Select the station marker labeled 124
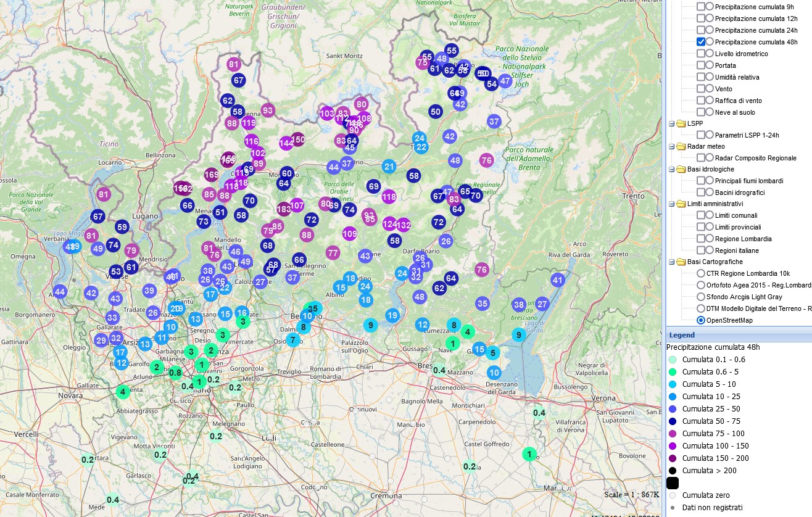This screenshot has width=812, height=517. point(389,223)
